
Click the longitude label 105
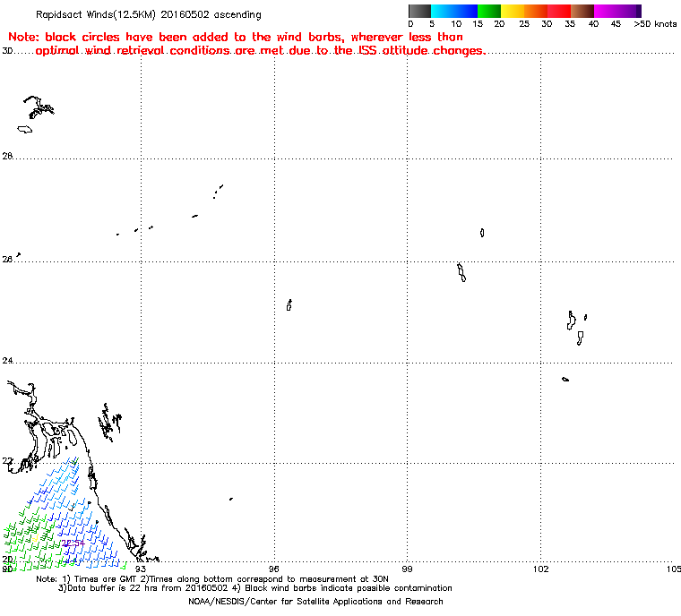click(x=673, y=569)
